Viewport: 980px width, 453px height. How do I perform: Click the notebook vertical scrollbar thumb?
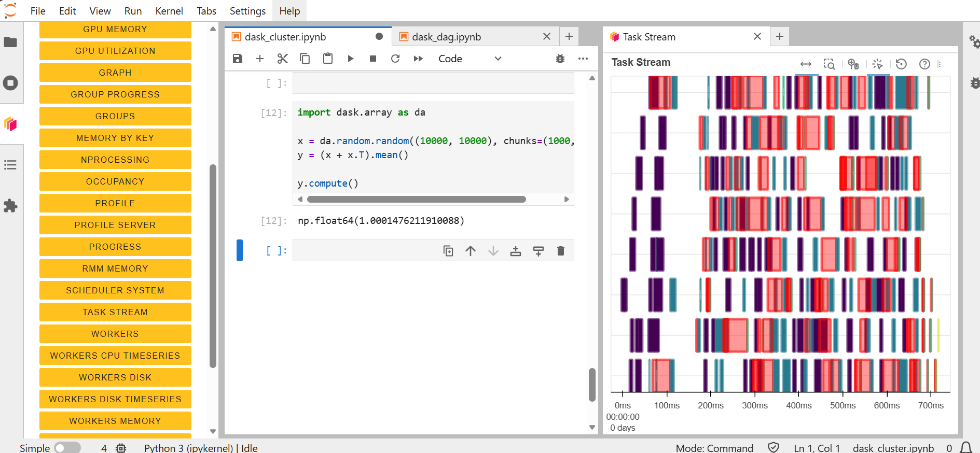coord(592,385)
